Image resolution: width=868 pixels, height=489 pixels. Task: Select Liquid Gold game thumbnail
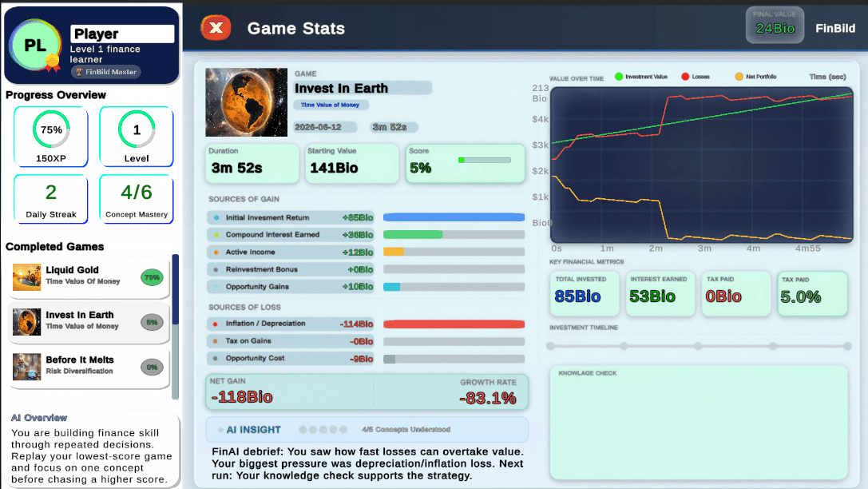(x=26, y=277)
